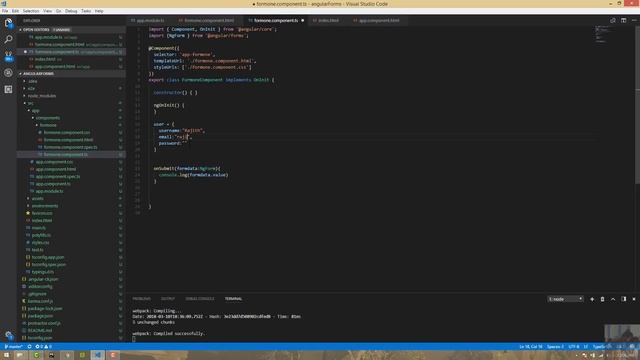Open package.json in the file tree
640x360 pixels.
tap(41, 316)
